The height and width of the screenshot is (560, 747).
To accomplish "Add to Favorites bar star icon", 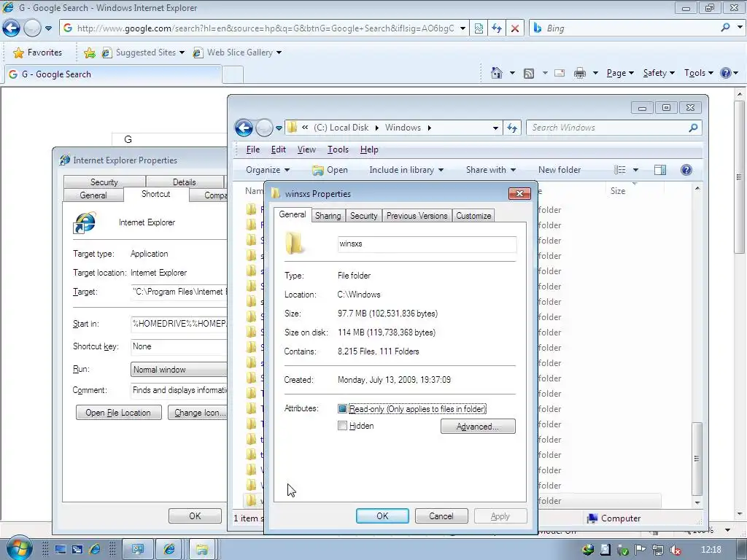I will [89, 52].
